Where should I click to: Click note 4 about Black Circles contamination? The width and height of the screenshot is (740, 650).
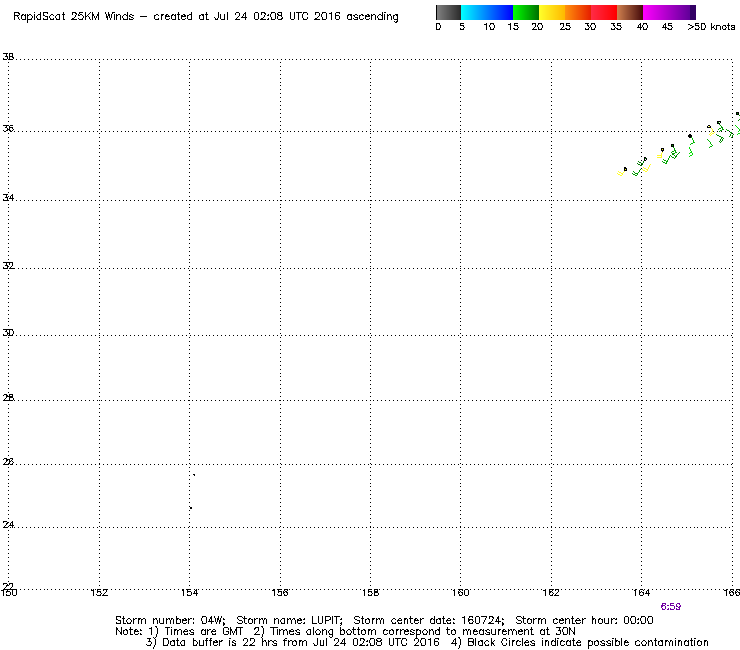(580, 642)
